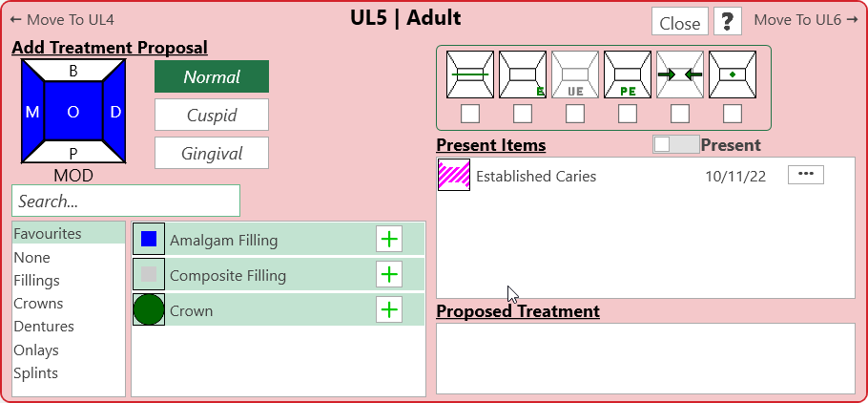
Task: Select the UE tooth status icon
Action: point(574,74)
